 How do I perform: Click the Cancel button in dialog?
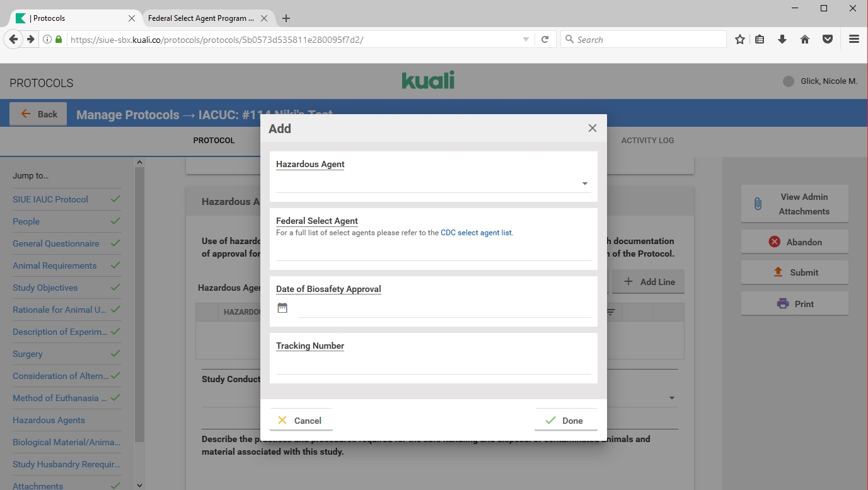tap(301, 421)
